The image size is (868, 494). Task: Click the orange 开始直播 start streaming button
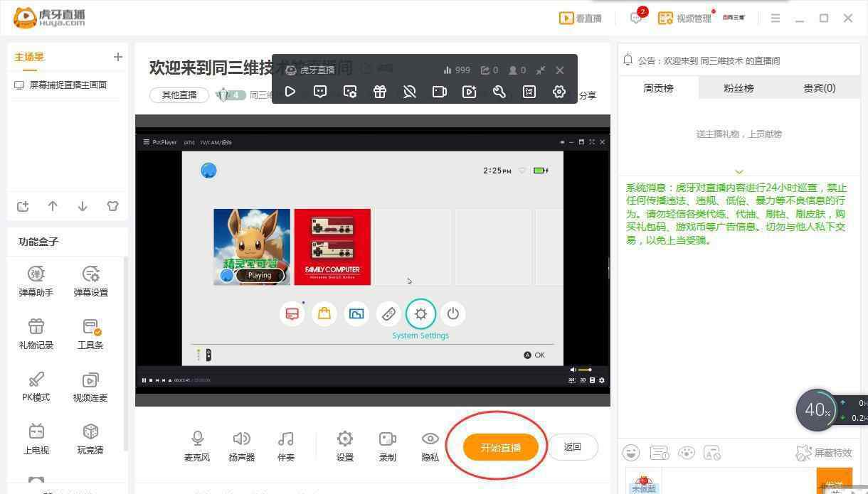coord(500,447)
